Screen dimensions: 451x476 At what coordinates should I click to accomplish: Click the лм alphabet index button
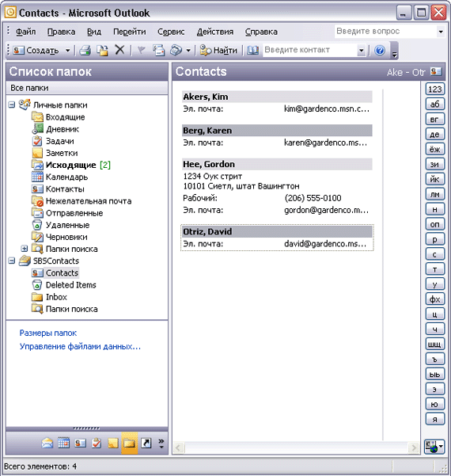point(435,194)
